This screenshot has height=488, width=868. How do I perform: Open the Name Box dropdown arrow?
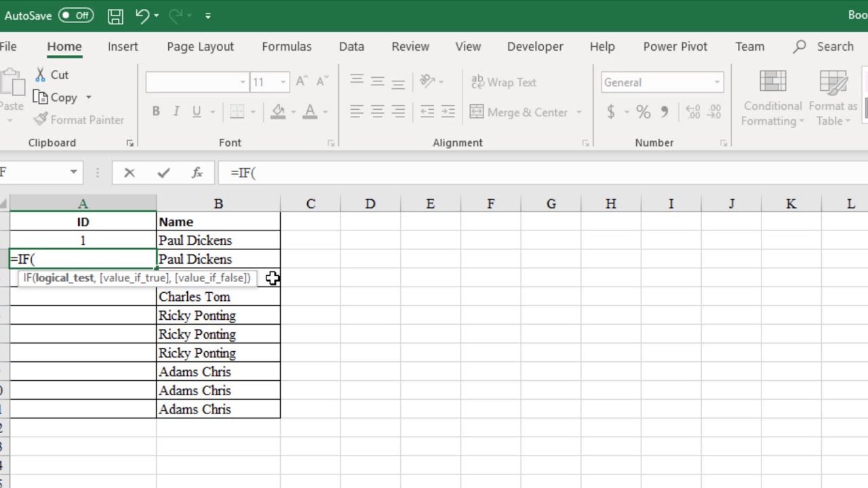73,172
